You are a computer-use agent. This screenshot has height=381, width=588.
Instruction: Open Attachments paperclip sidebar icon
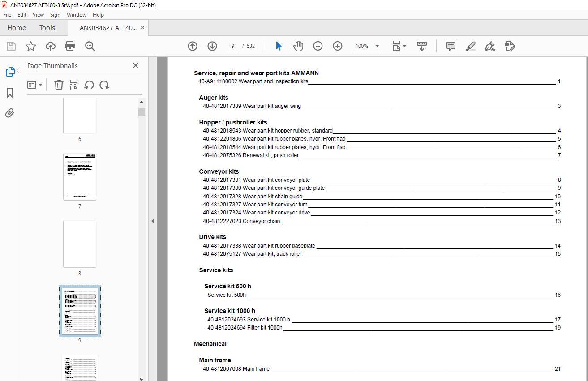pyautogui.click(x=10, y=113)
